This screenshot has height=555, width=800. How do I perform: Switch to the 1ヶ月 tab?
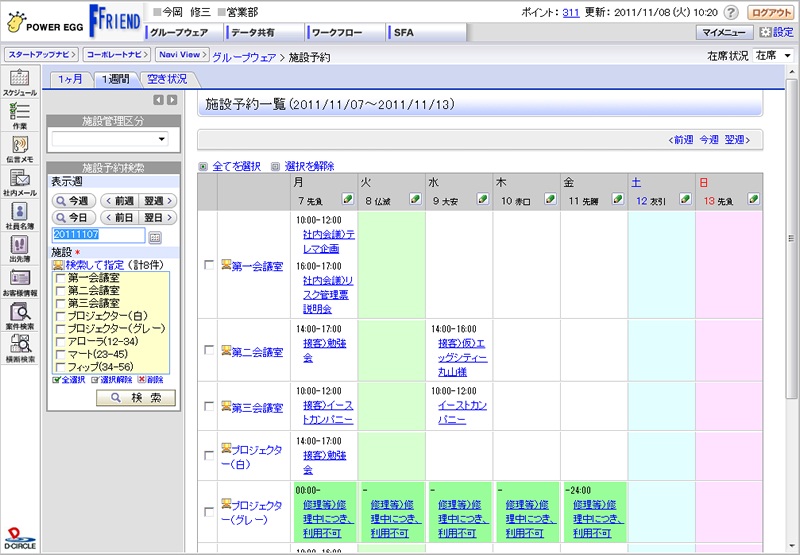click(x=70, y=79)
